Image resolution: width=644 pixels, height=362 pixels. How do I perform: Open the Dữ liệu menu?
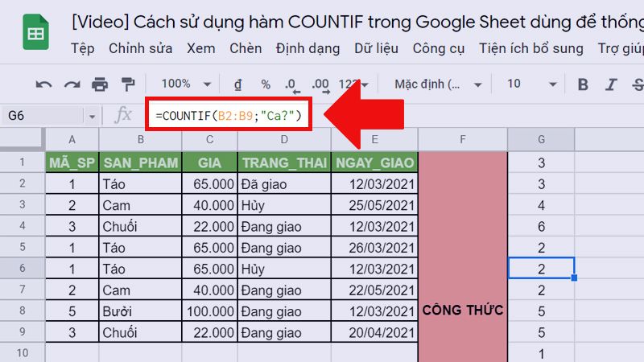(377, 48)
